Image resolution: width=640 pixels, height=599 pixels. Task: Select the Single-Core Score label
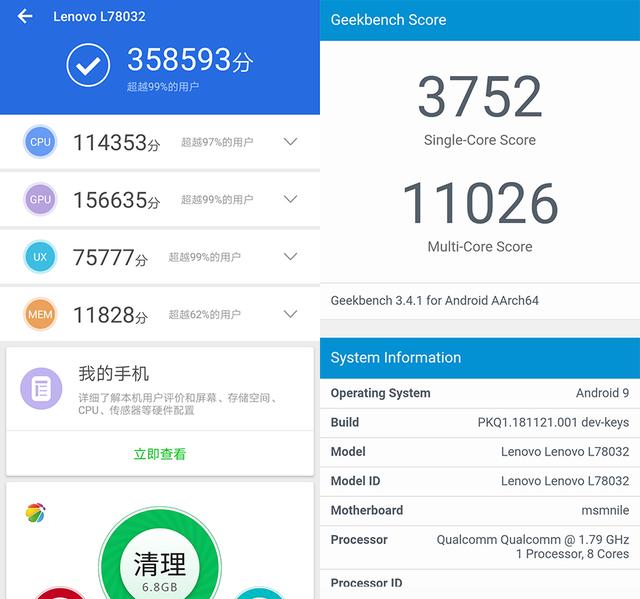pos(480,140)
